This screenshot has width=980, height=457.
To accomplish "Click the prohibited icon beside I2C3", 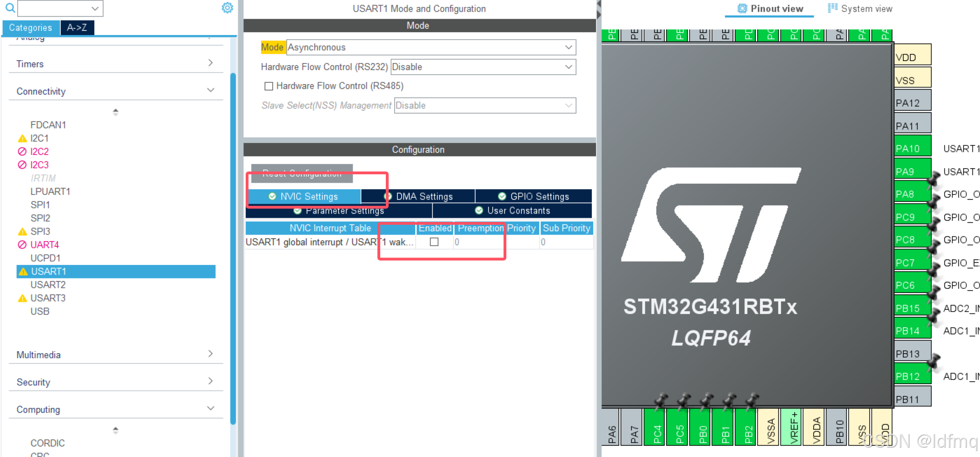I will 22,164.
